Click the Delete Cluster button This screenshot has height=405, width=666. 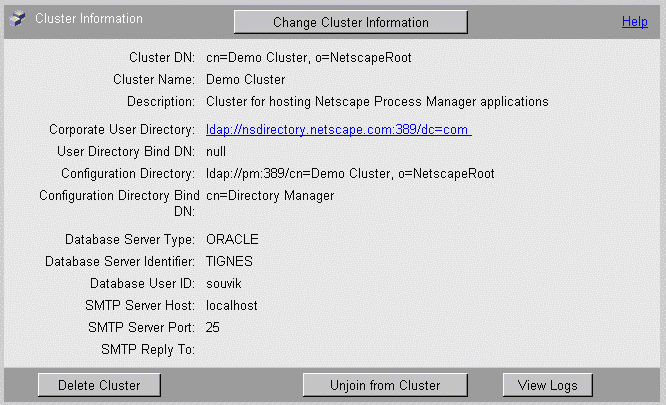pyautogui.click(x=99, y=385)
